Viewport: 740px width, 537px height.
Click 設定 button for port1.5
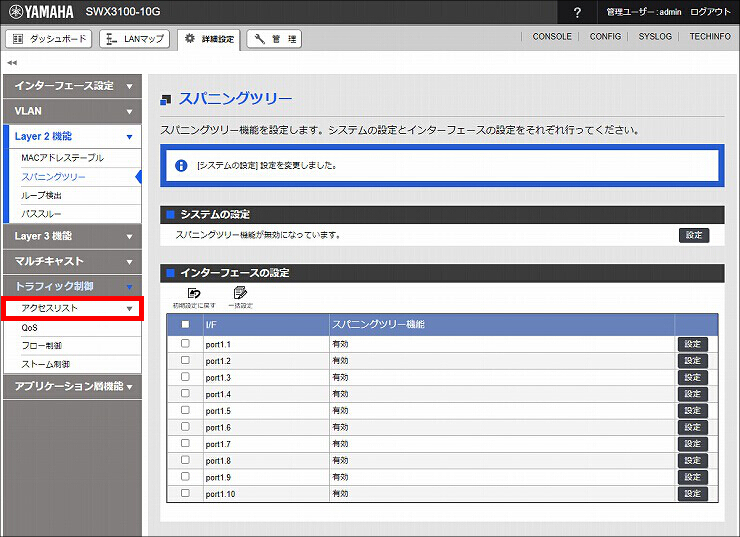(693, 411)
